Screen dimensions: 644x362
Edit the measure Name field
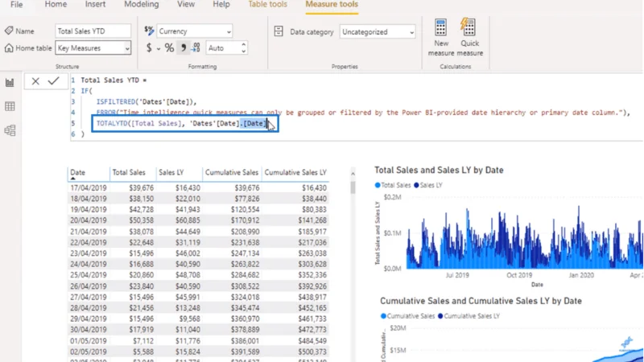pos(93,31)
